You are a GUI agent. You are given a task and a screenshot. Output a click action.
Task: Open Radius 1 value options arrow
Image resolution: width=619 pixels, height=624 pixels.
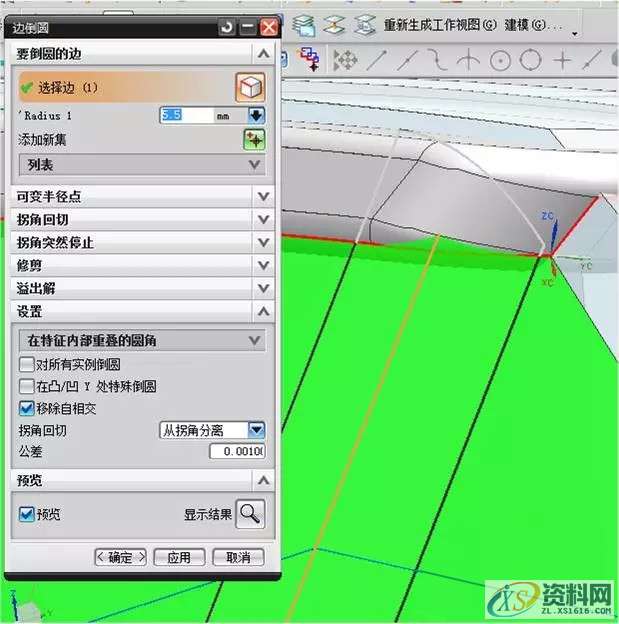click(x=256, y=115)
